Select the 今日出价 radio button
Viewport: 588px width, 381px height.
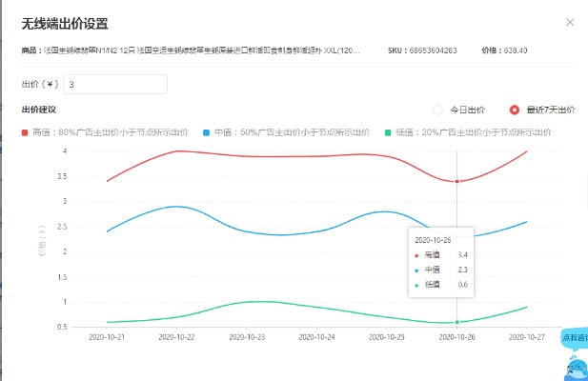coord(437,110)
